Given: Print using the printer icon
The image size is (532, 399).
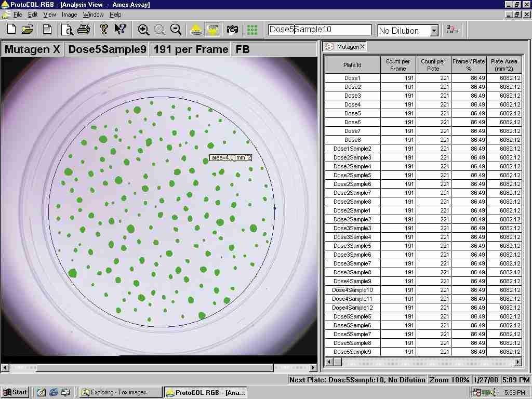Looking at the screenshot, I should (x=84, y=29).
